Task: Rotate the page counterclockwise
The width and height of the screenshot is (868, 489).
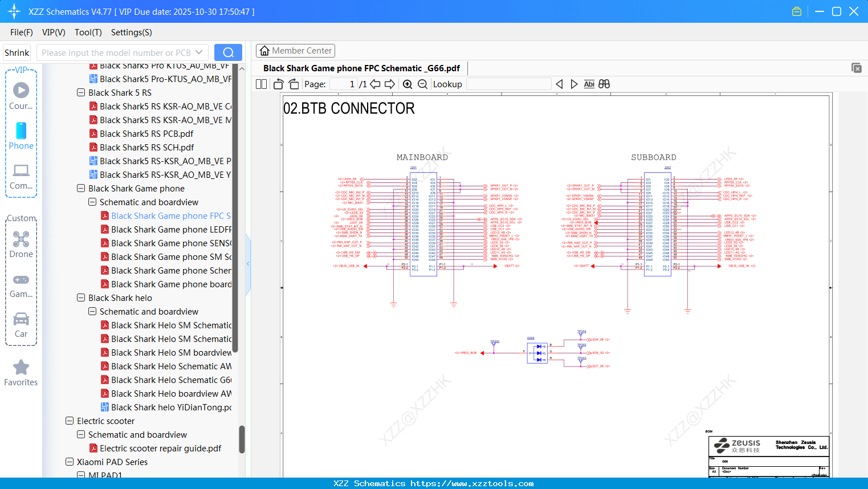Action: (278, 84)
